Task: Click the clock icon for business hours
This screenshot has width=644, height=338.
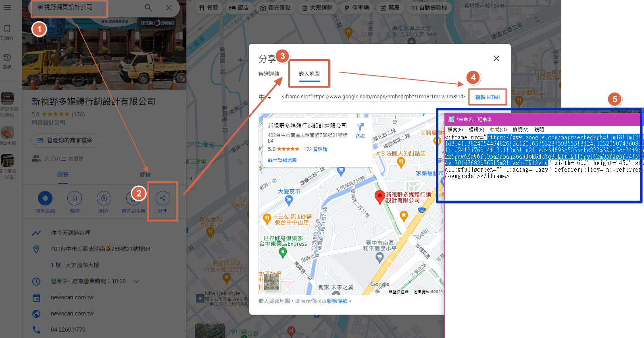Action: [x=36, y=281]
